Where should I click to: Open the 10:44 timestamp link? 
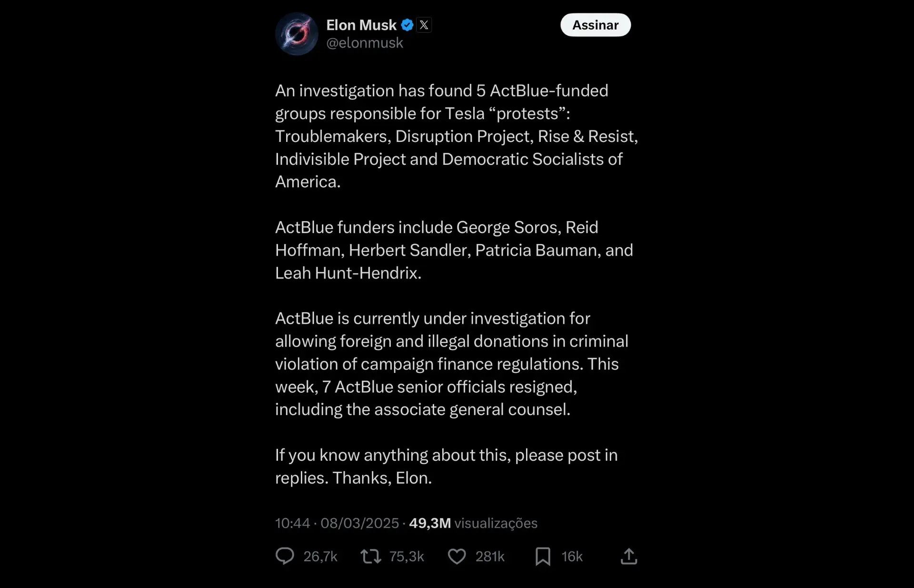[293, 523]
